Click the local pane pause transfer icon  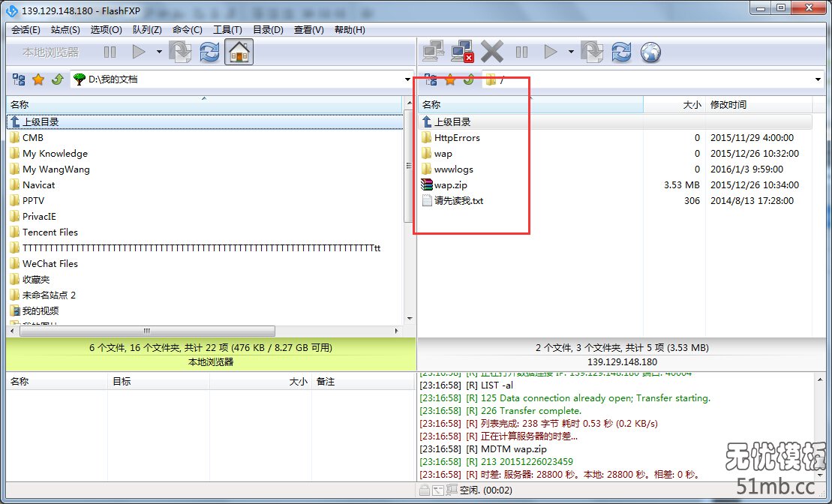(110, 52)
